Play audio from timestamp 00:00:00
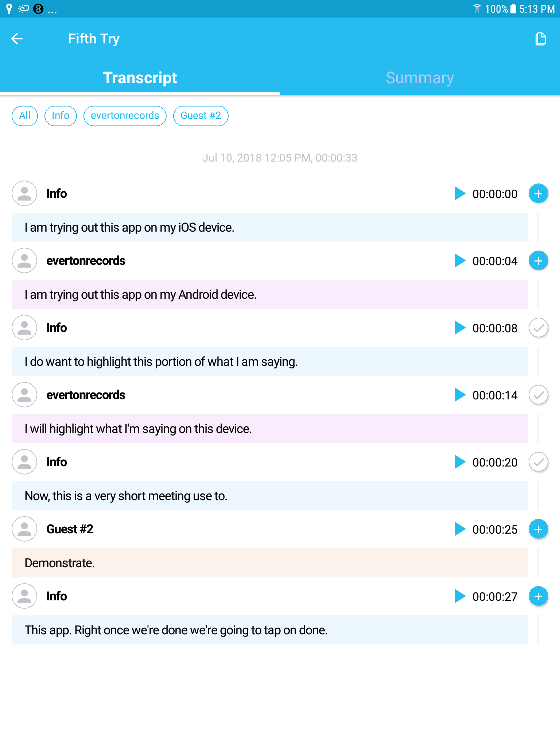The width and height of the screenshot is (560, 747). tap(460, 194)
